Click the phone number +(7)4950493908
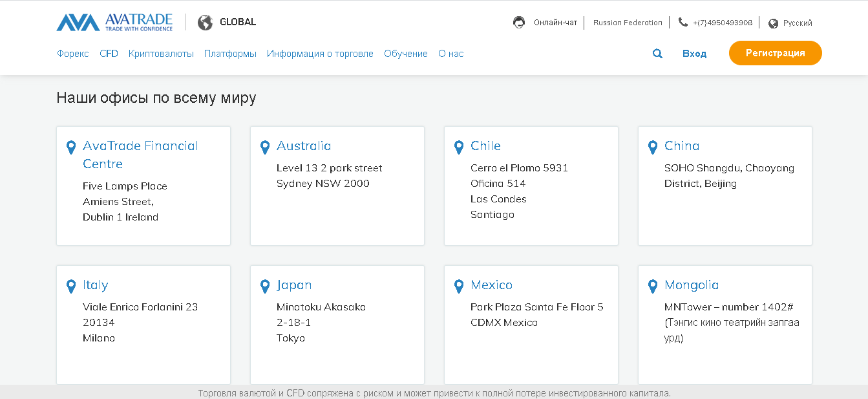Viewport: 868px width, 399px height. (723, 23)
